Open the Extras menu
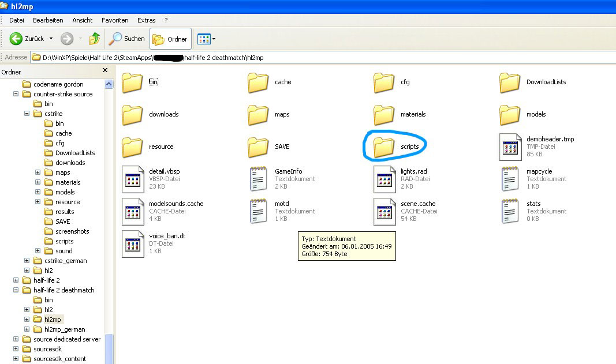The height and width of the screenshot is (364, 616). click(x=146, y=20)
